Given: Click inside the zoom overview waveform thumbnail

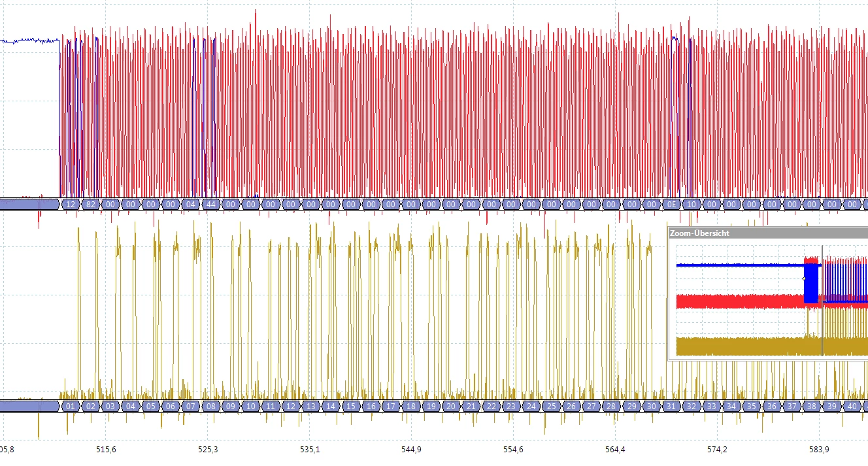Looking at the screenshot, I should click(x=772, y=301).
